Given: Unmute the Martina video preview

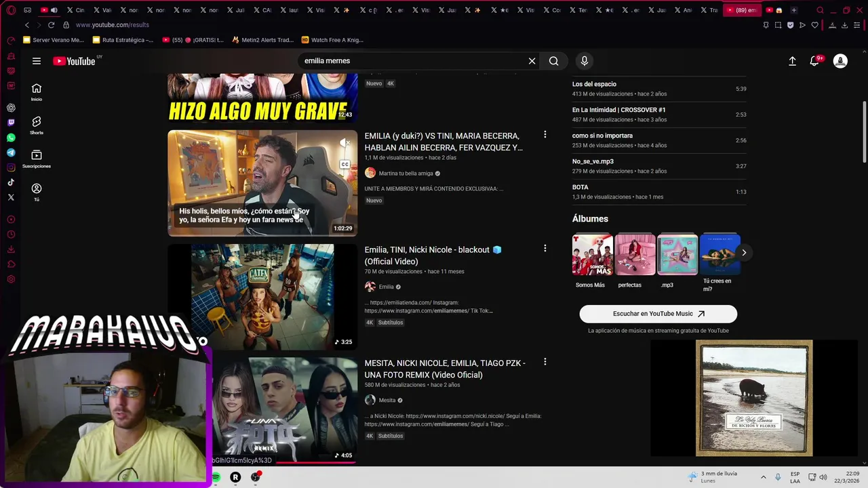Looking at the screenshot, I should [x=345, y=142].
